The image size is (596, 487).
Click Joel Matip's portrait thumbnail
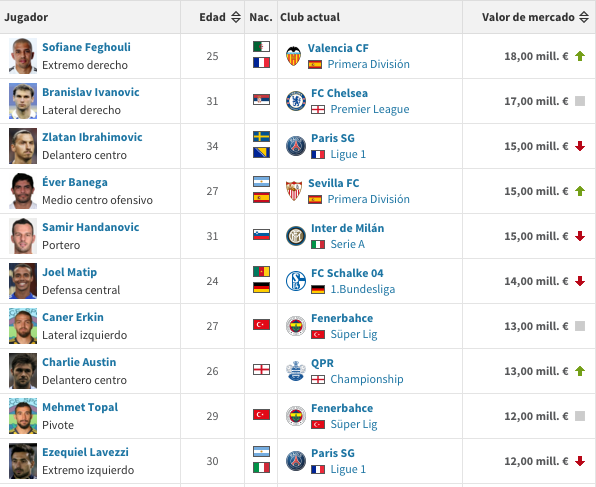23,281
